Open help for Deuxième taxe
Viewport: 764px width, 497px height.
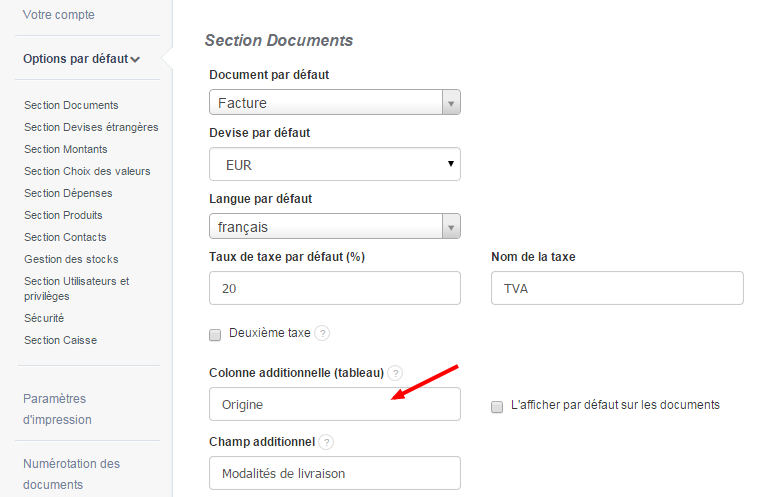click(322, 333)
